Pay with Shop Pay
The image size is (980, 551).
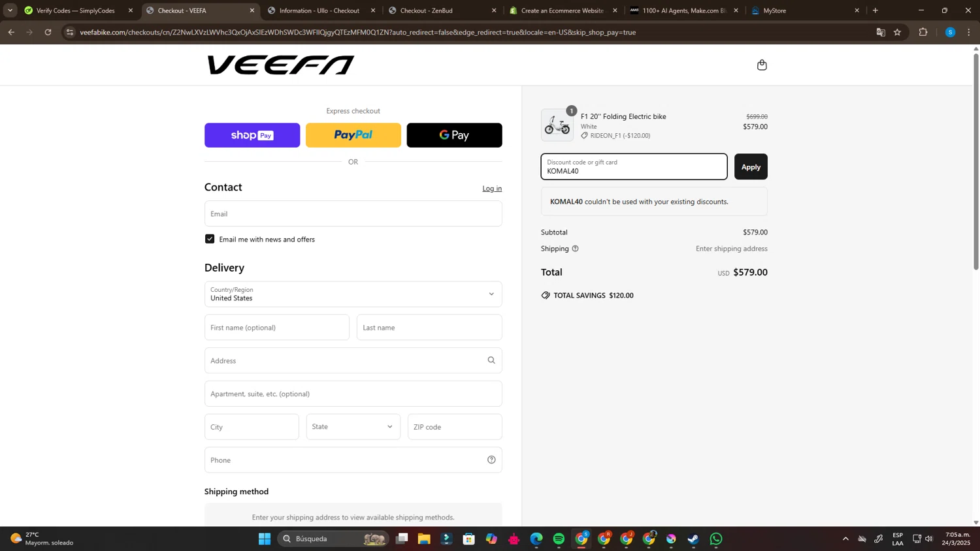[252, 135]
